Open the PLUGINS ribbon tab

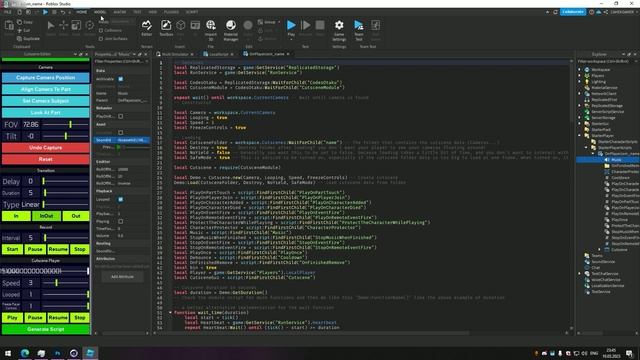click(171, 12)
